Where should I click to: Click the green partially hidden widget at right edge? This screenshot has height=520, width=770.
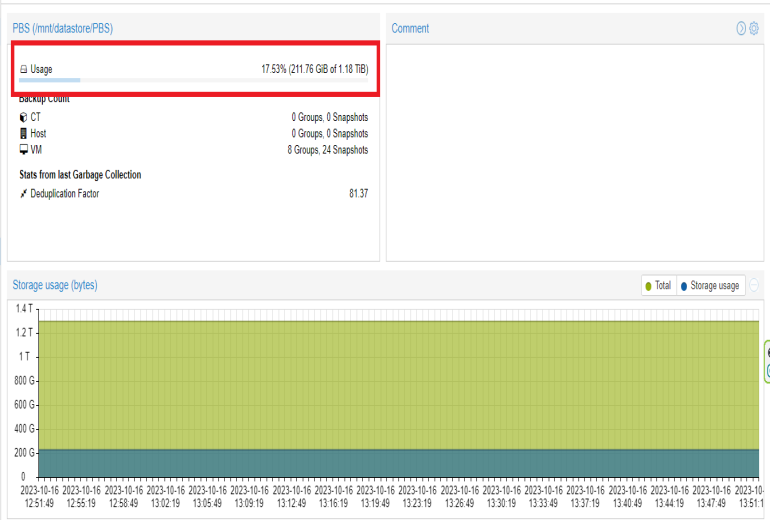766,362
